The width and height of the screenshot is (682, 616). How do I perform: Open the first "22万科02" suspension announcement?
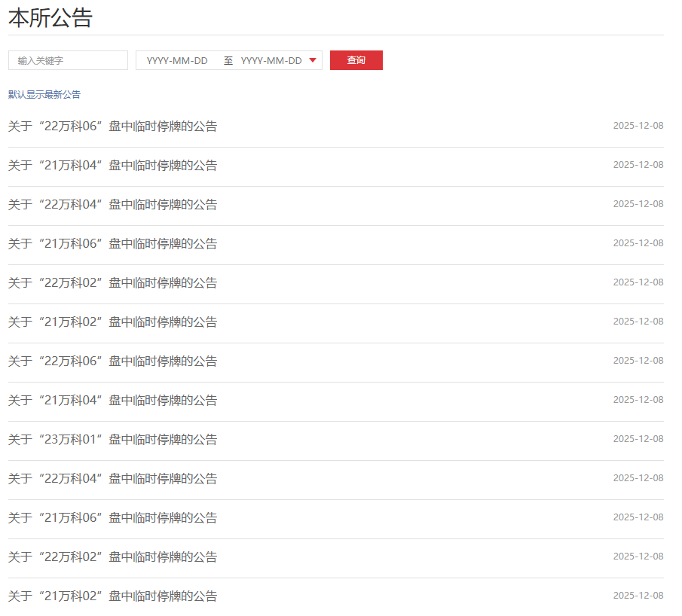click(112, 283)
